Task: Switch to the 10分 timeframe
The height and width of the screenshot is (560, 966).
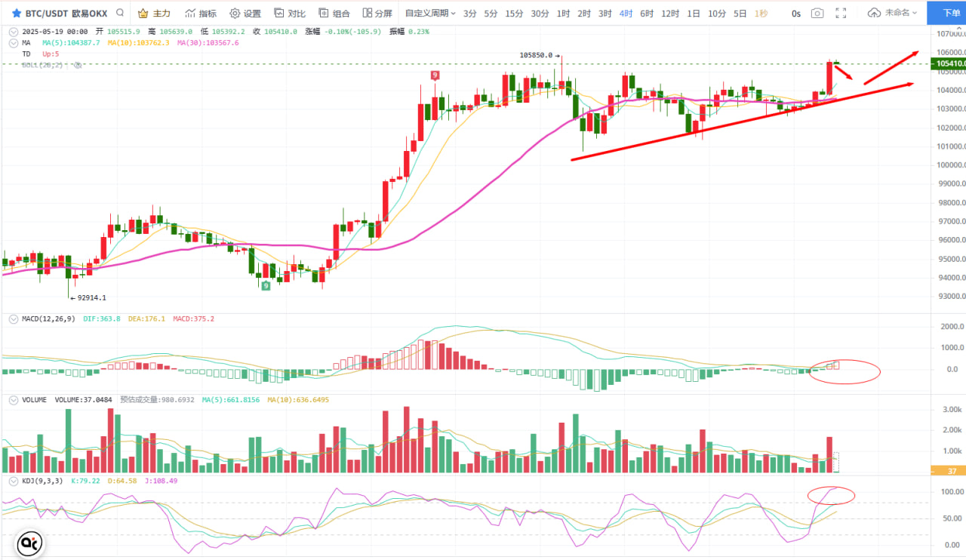Action: click(717, 14)
